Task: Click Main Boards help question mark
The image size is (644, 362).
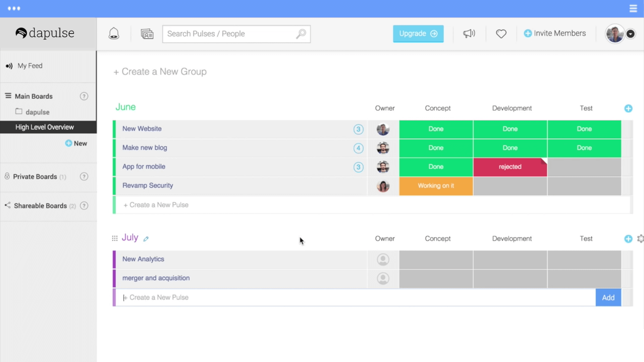Action: 84,97
